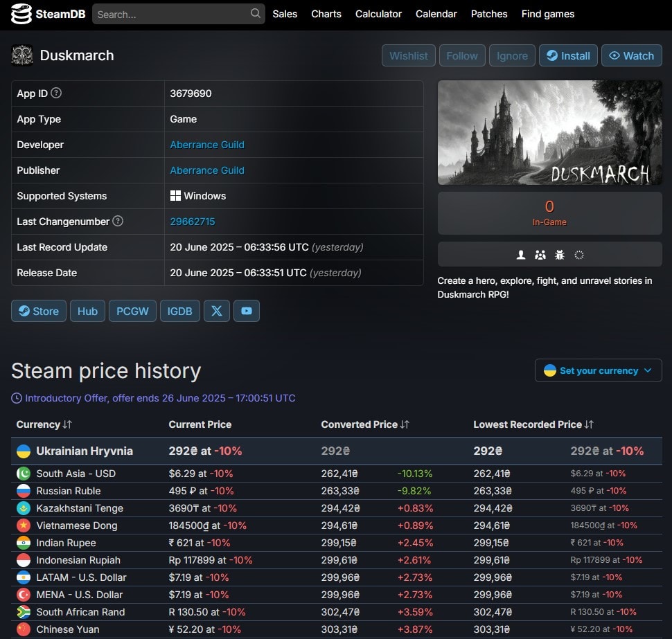The image size is (672, 639).
Task: Click the South African Rand flag icon
Action: 24,612
